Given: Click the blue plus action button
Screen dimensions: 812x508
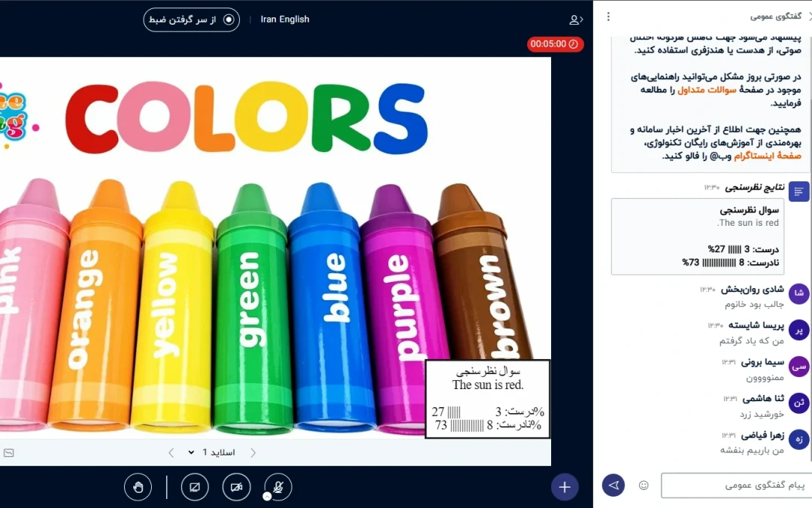Looking at the screenshot, I should 565,487.
